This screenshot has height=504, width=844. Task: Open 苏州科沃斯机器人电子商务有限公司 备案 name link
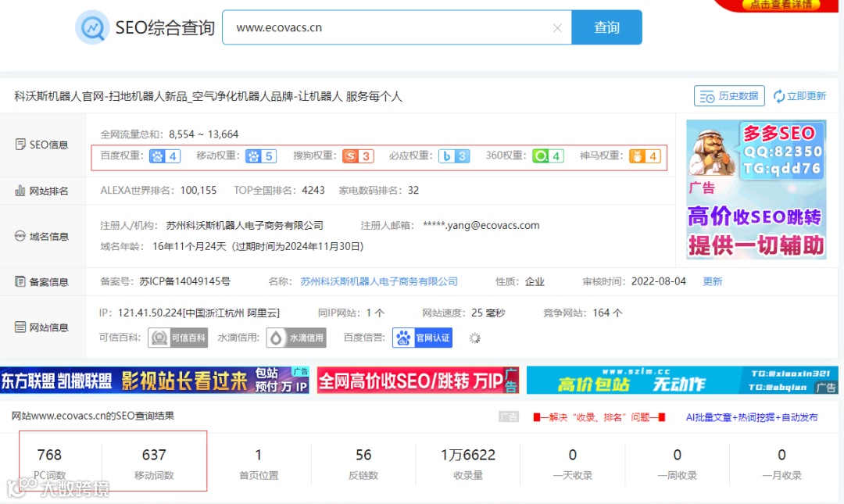pos(379,281)
